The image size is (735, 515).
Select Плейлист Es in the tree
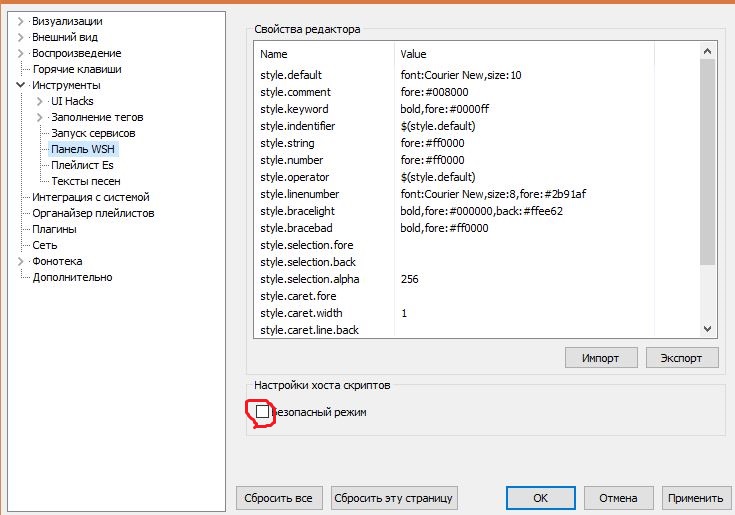coord(82,165)
